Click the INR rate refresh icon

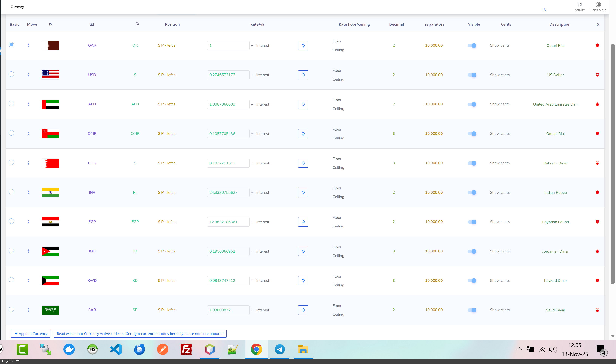pos(303,193)
